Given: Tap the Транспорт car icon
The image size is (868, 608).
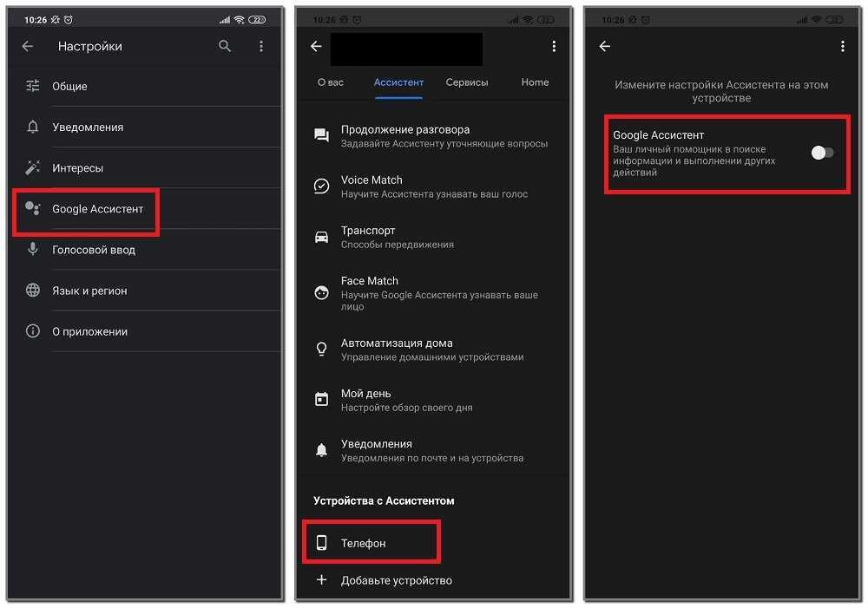Looking at the screenshot, I should [322, 237].
